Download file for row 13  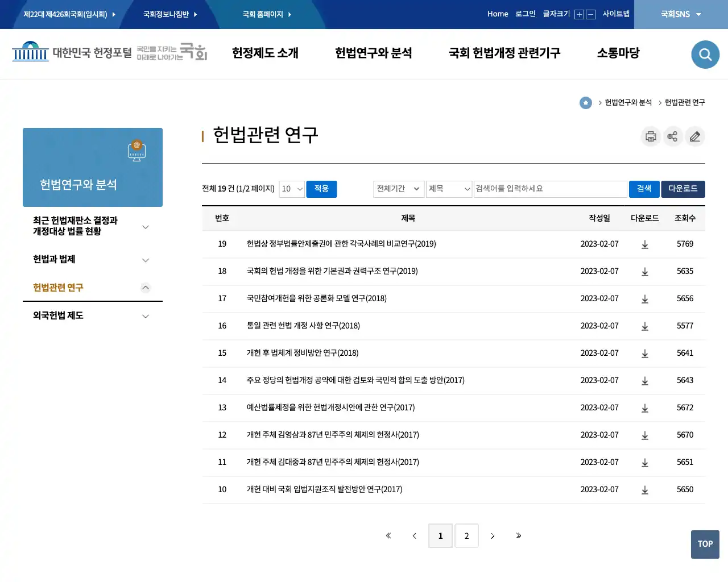pos(645,408)
